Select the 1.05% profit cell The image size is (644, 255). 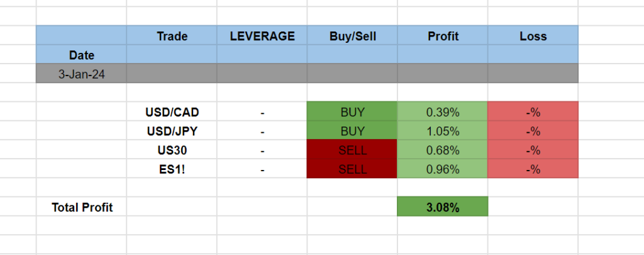pyautogui.click(x=443, y=132)
